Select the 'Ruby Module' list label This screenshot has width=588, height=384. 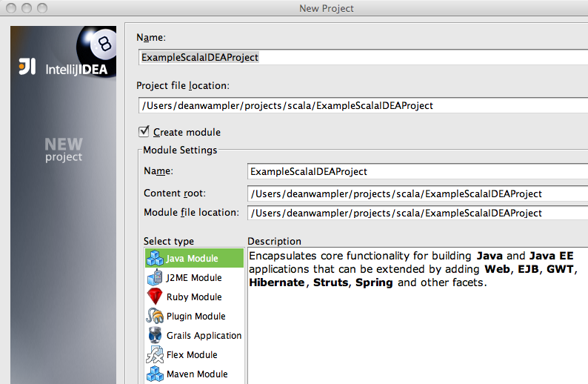tap(194, 297)
